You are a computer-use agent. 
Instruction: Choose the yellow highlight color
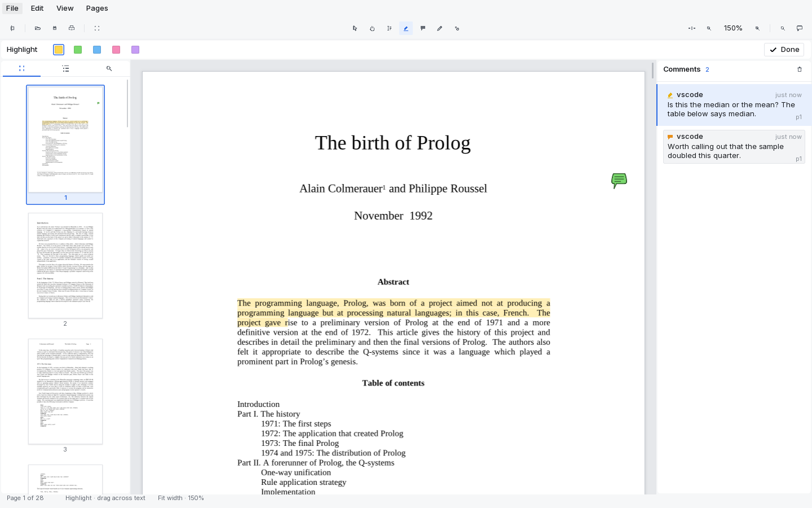pos(59,50)
